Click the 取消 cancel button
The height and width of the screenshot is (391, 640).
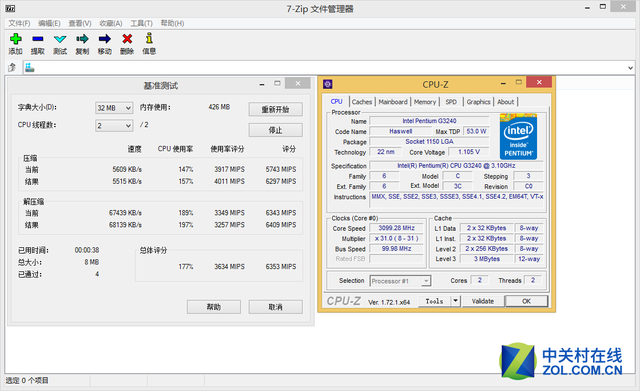(276, 307)
